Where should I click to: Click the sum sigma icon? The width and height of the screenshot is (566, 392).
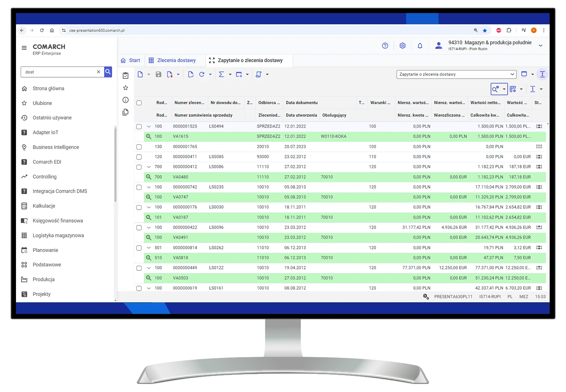tap(221, 74)
